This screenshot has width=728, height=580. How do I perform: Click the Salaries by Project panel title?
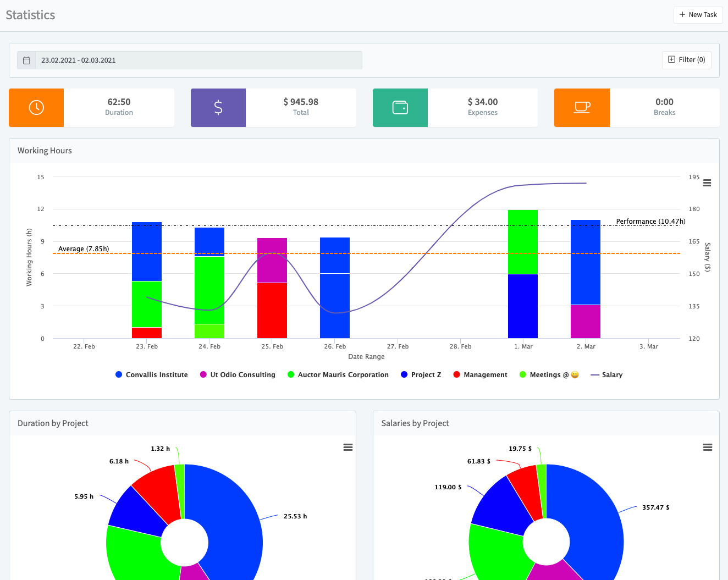pos(415,423)
